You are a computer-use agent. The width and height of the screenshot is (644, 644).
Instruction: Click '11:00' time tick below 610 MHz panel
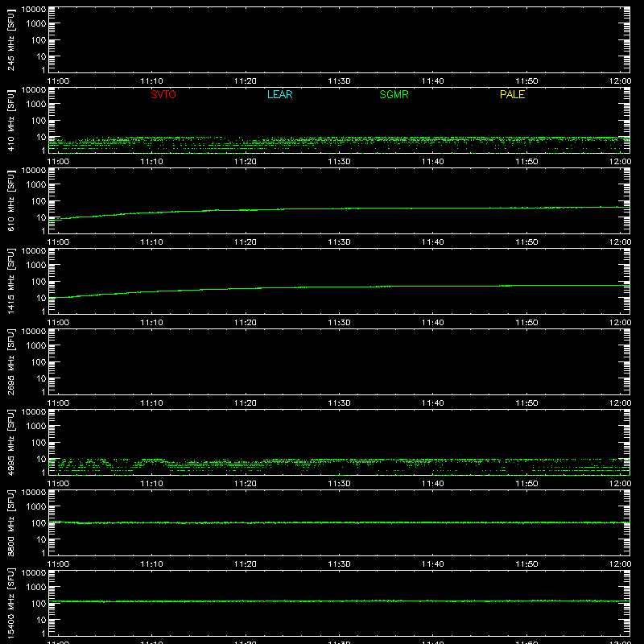point(58,242)
